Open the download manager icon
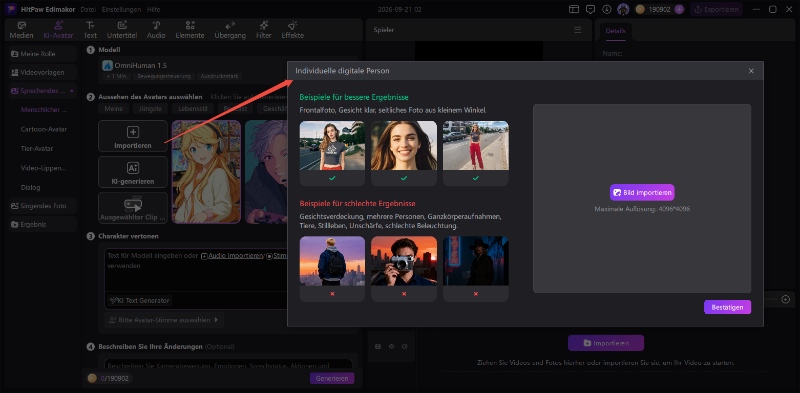 coord(607,9)
